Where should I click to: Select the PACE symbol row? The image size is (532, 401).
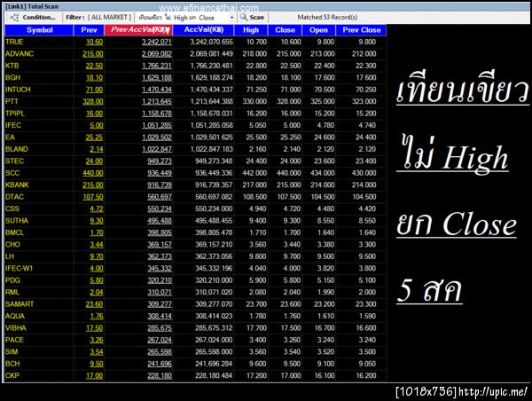pos(195,340)
